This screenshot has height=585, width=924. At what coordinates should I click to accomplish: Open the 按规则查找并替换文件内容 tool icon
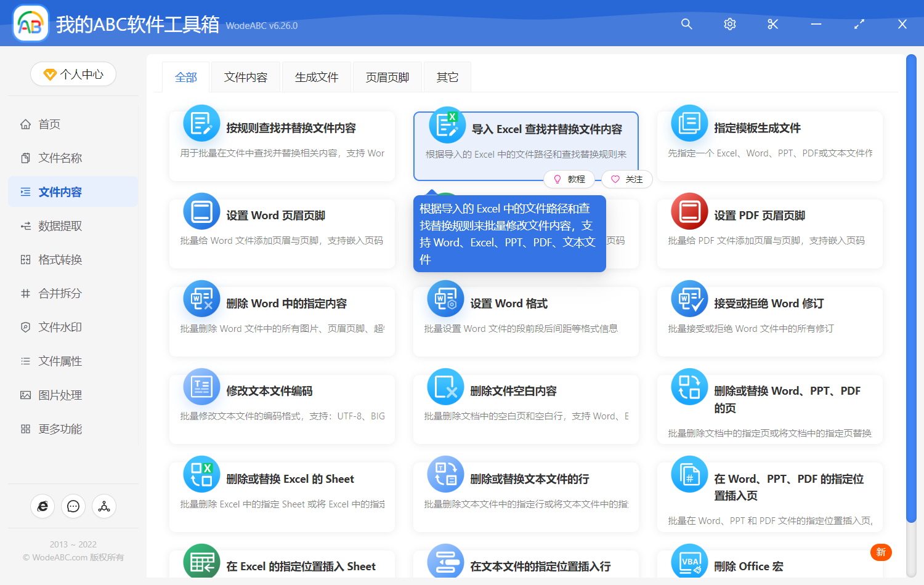point(201,123)
